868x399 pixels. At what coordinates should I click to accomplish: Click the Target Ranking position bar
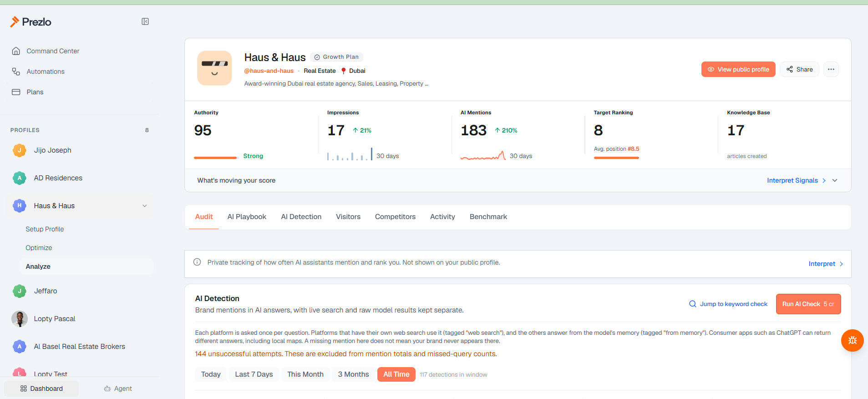[616, 158]
